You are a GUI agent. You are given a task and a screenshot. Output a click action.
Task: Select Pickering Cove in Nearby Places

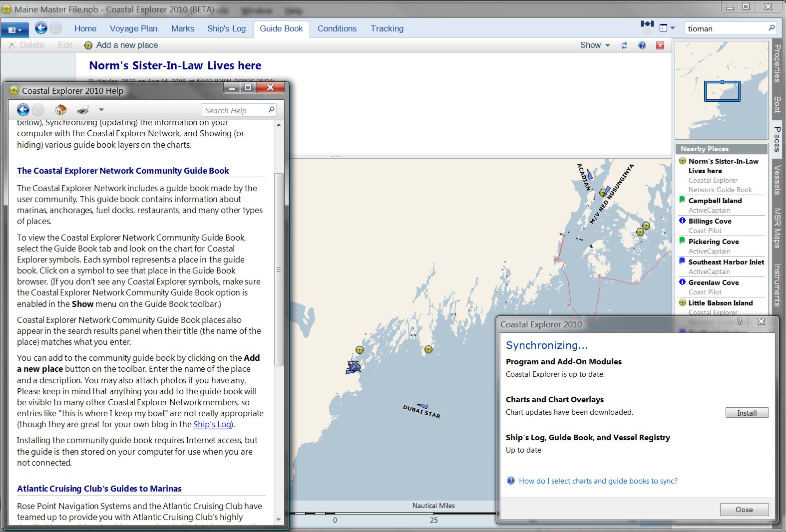pos(722,246)
